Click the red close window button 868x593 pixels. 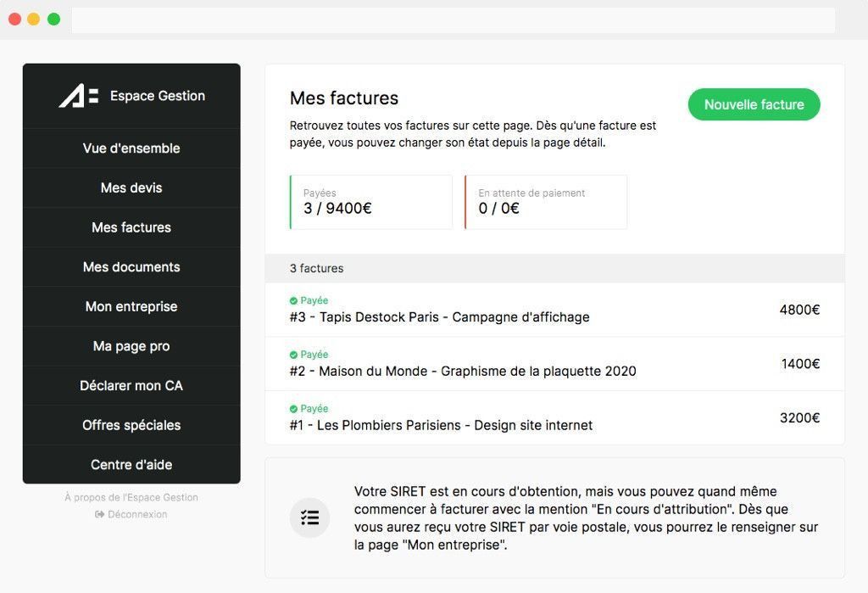pos(15,20)
